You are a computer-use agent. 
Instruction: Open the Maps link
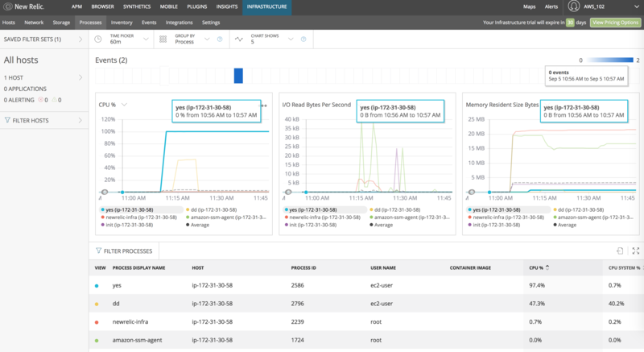point(529,6)
